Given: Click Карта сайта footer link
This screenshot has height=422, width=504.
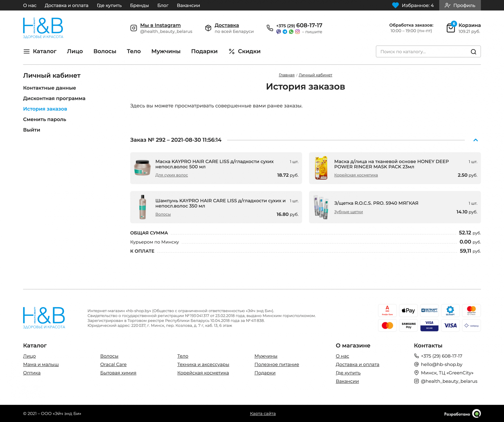Looking at the screenshot, I should [263, 413].
